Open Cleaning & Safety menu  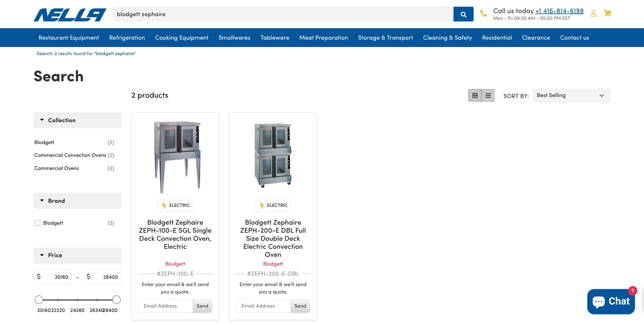click(447, 38)
